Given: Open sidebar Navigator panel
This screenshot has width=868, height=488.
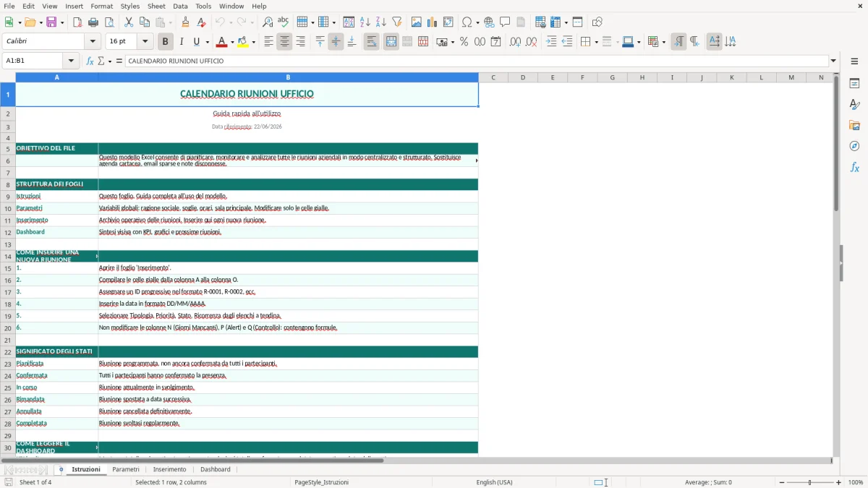Looking at the screenshot, I should (854, 147).
